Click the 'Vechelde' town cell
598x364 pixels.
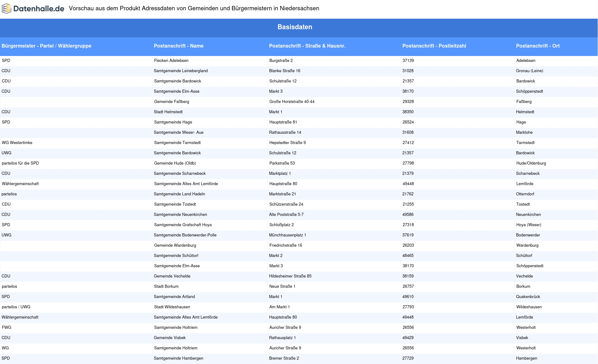tap(556, 276)
